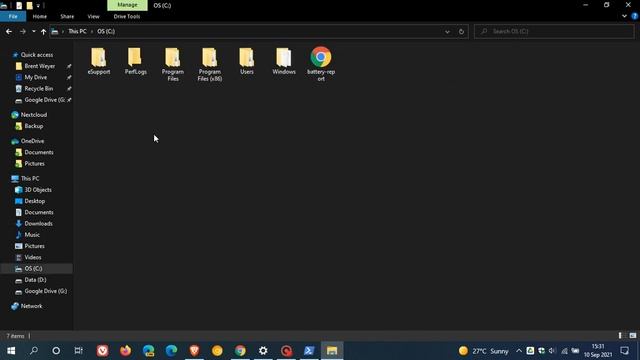
Task: Open Documents under OneDrive
Action: pos(39,152)
